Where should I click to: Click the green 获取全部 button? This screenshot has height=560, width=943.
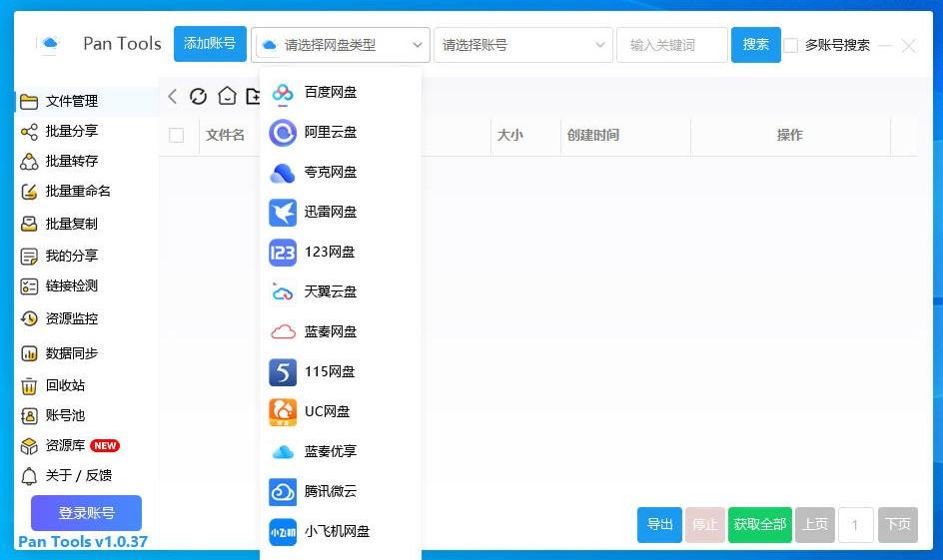coord(759,524)
